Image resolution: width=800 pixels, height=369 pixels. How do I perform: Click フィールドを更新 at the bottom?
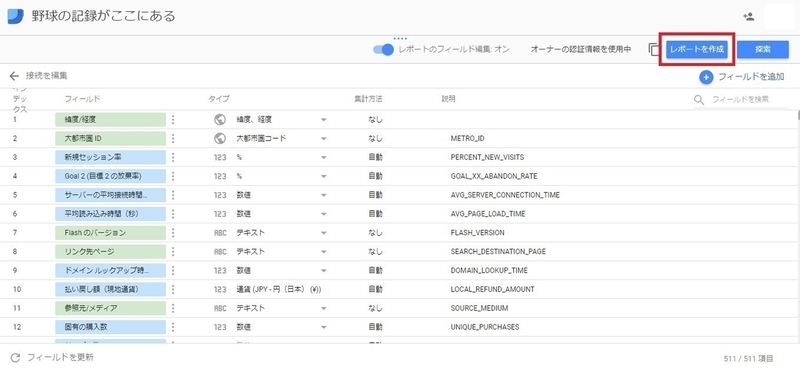pos(60,357)
